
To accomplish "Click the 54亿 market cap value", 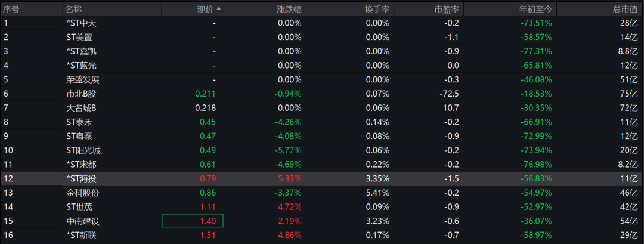I will [629, 221].
